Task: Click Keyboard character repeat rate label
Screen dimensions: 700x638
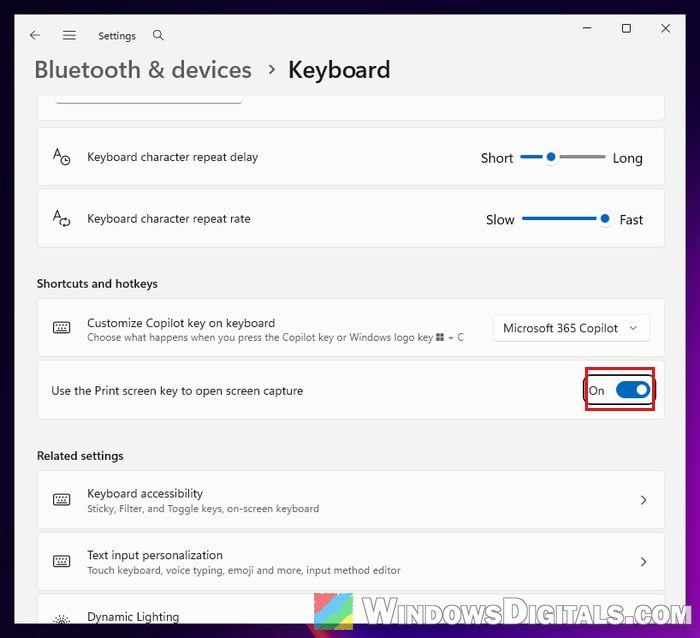Action: tap(169, 219)
